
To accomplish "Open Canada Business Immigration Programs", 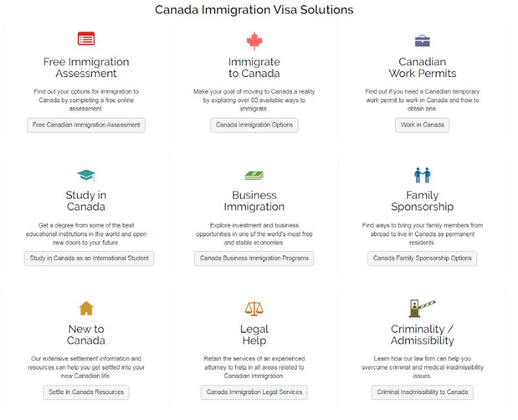I will click(x=254, y=258).
